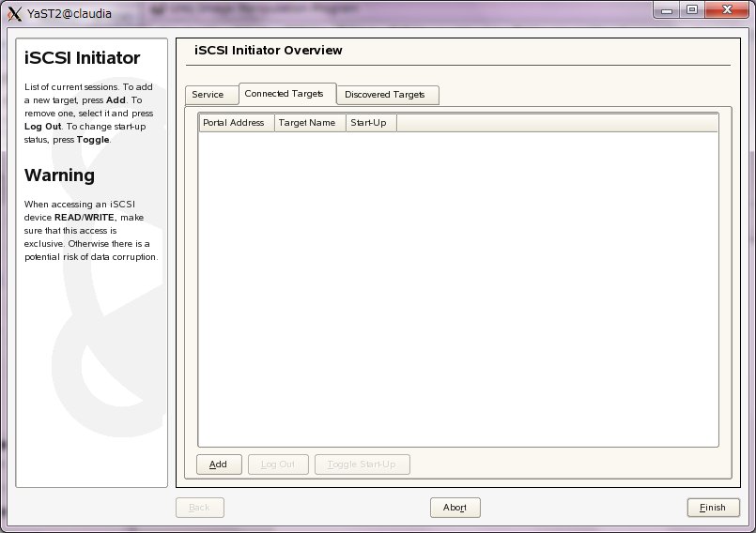The image size is (756, 533).
Task: Click the Warning heading in the help panel
Action: tap(59, 175)
